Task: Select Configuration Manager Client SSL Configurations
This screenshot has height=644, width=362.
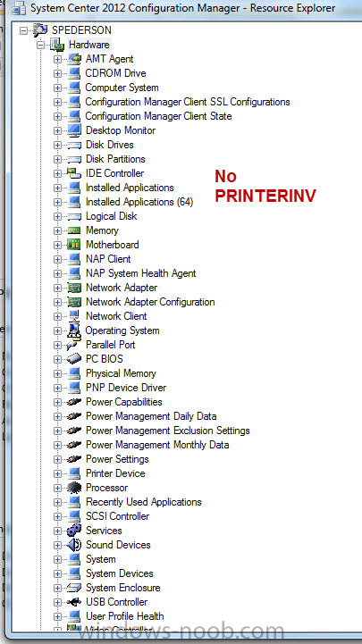Action: (x=188, y=102)
